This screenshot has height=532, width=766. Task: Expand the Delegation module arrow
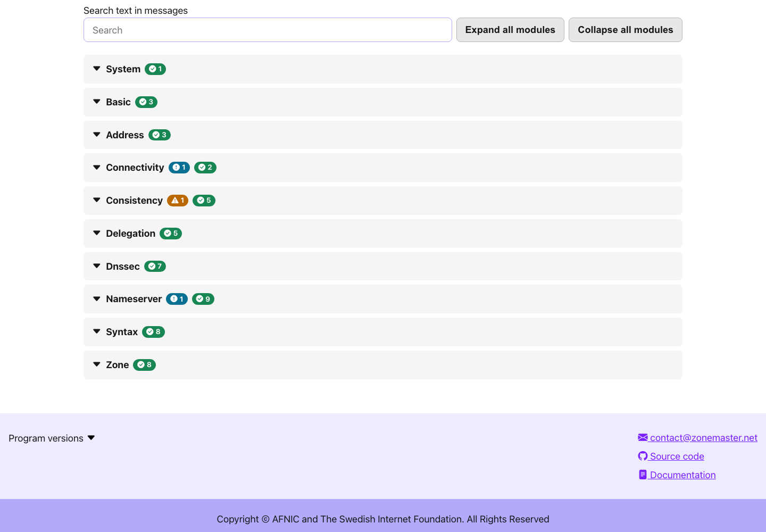tap(97, 233)
